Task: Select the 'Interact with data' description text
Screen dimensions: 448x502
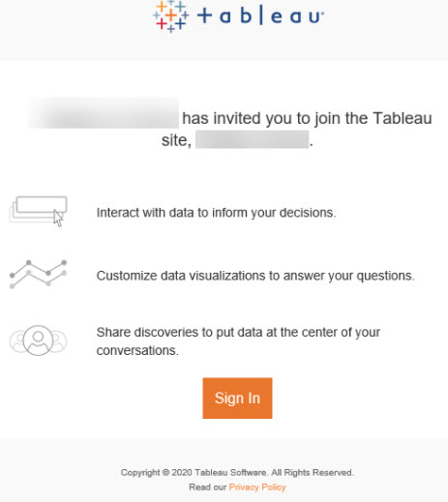Action: [216, 213]
